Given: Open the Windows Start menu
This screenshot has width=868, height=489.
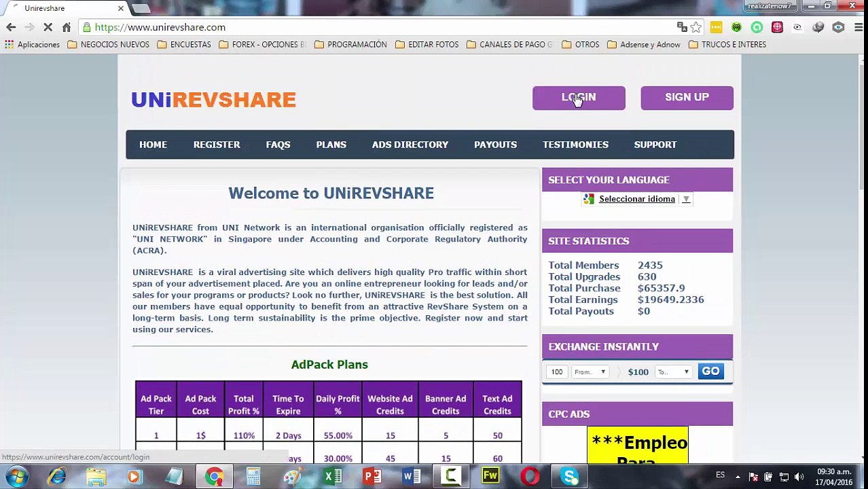Looking at the screenshot, I should click(x=16, y=476).
